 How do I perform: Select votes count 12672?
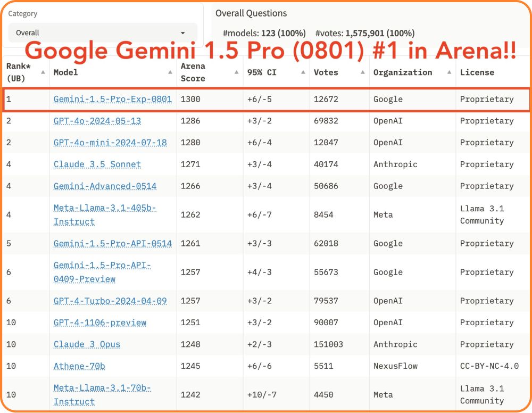pos(326,99)
